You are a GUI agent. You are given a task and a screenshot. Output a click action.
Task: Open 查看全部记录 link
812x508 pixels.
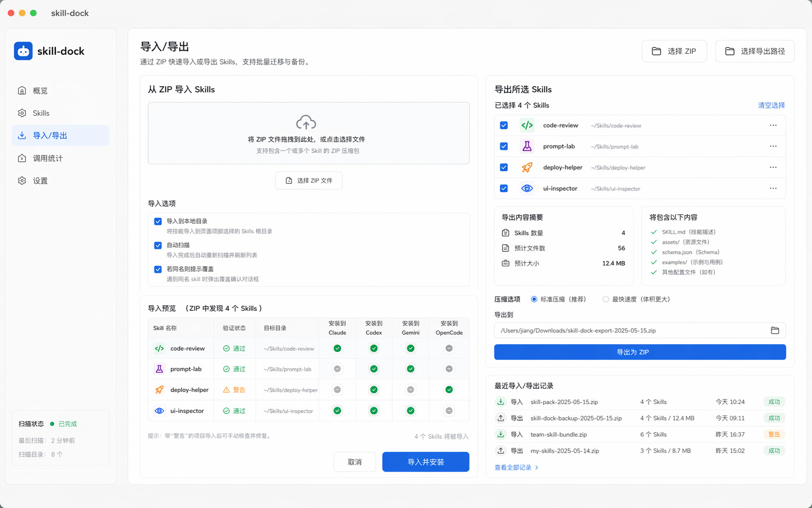click(516, 468)
